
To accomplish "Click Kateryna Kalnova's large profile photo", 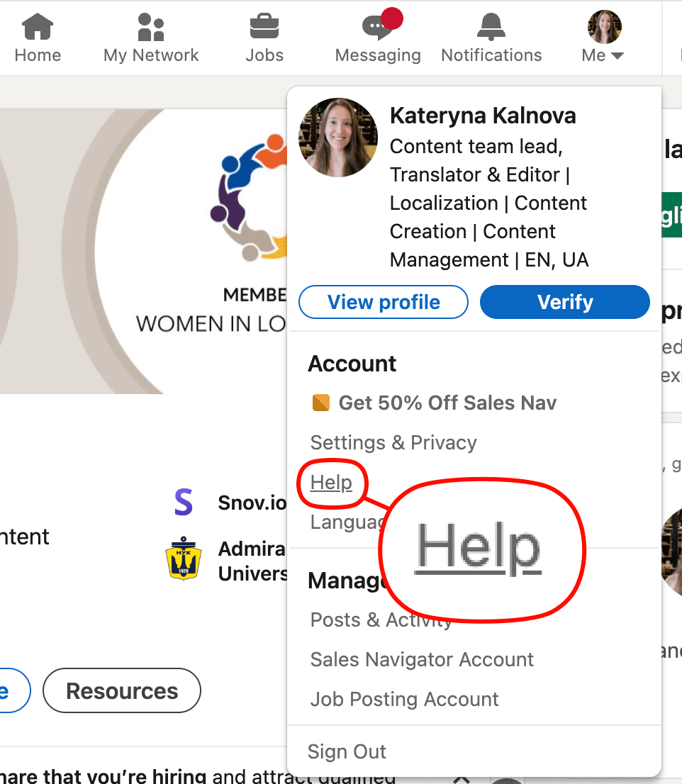I will tap(338, 138).
